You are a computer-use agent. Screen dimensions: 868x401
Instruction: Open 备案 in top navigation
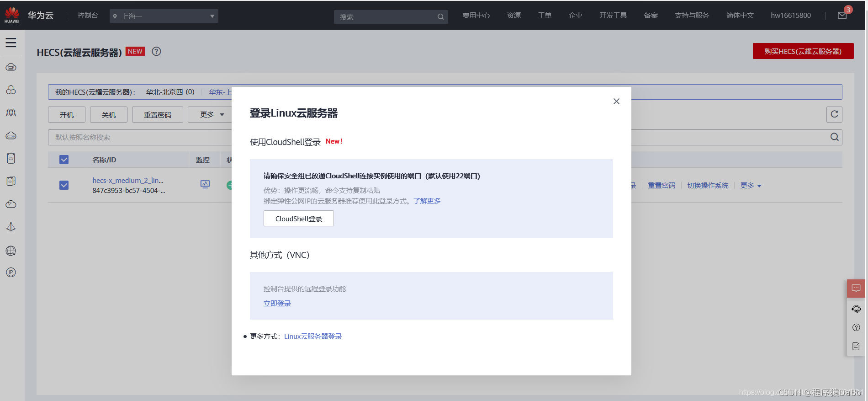[x=651, y=16]
